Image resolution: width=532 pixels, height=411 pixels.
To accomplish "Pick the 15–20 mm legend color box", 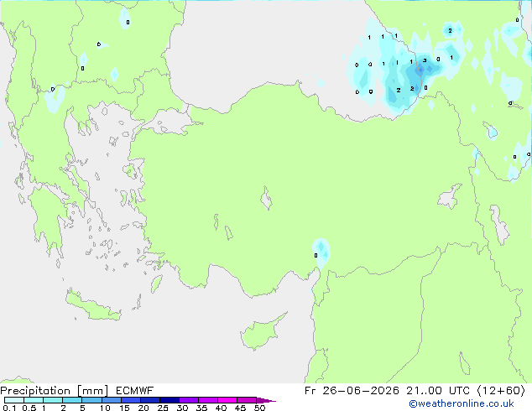I will coord(131,400).
